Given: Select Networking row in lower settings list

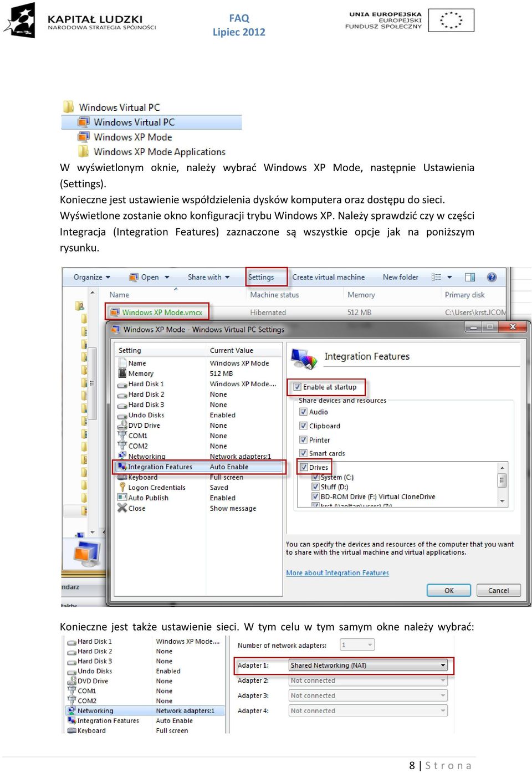Looking at the screenshot, I should pyautogui.click(x=145, y=710).
